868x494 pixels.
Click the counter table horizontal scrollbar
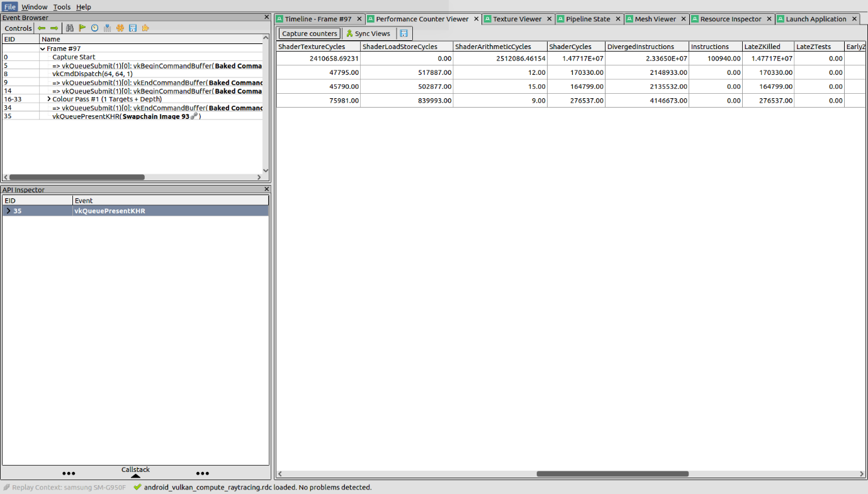point(612,474)
